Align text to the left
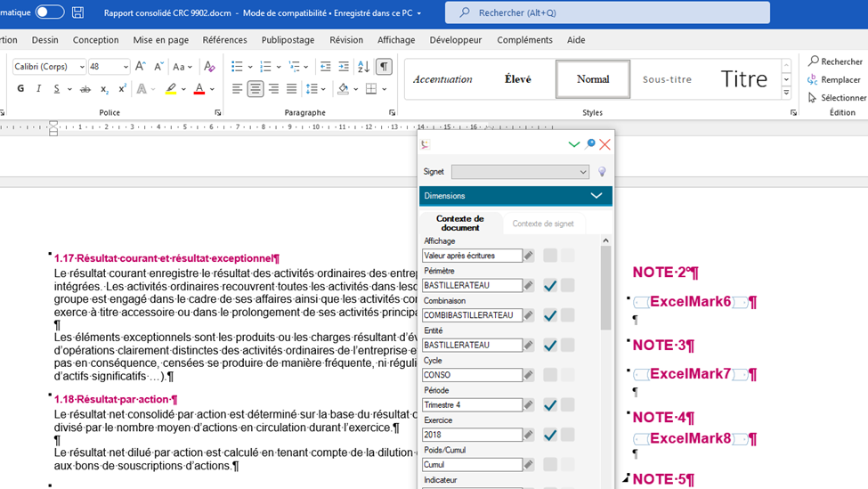 237,88
